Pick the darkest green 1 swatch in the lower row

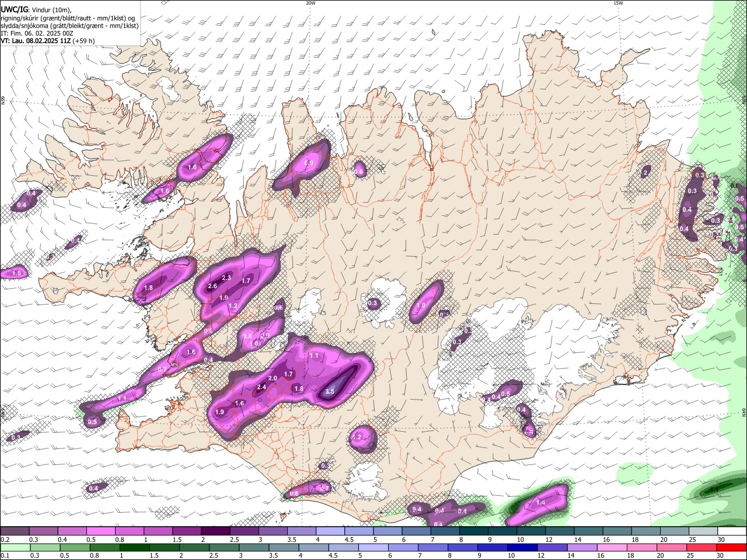(x=134, y=547)
